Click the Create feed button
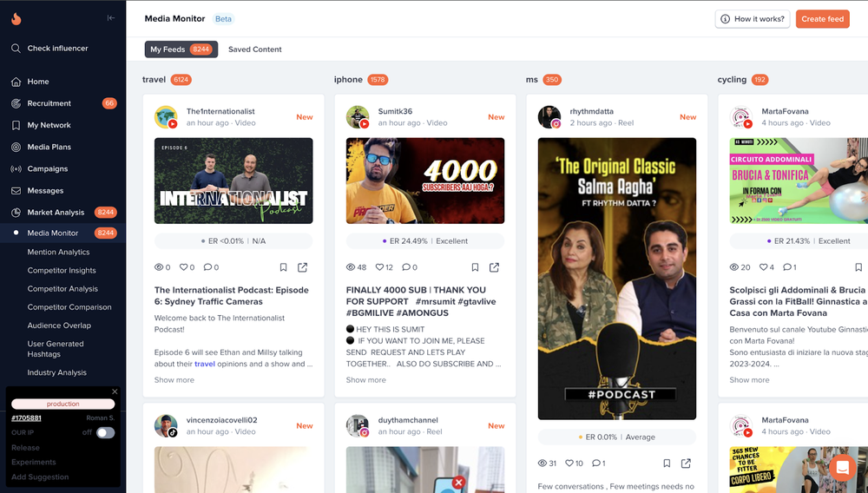 tap(823, 19)
